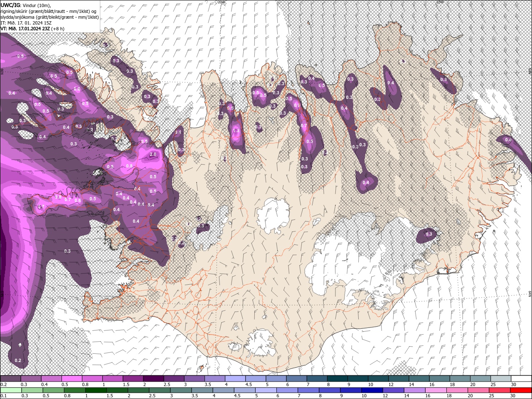Image resolution: width=532 pixels, height=399 pixels.
Task: Click the dark navy blue swatch in rain scale
Action: [372, 390]
